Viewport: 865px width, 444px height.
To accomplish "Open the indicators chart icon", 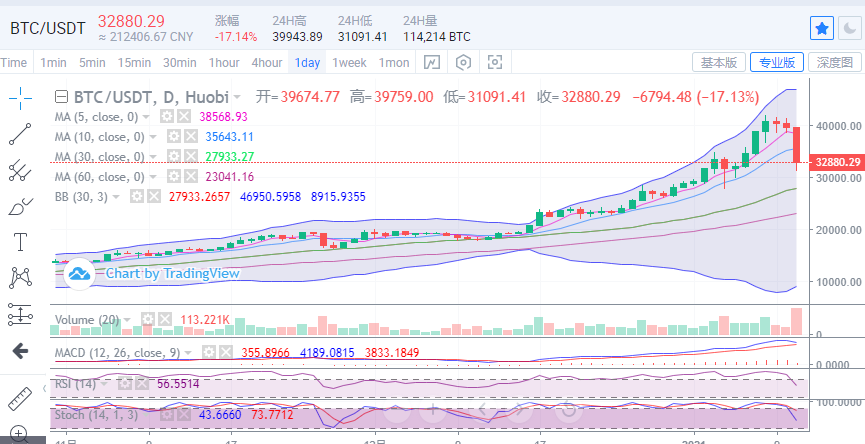I will coord(431,62).
